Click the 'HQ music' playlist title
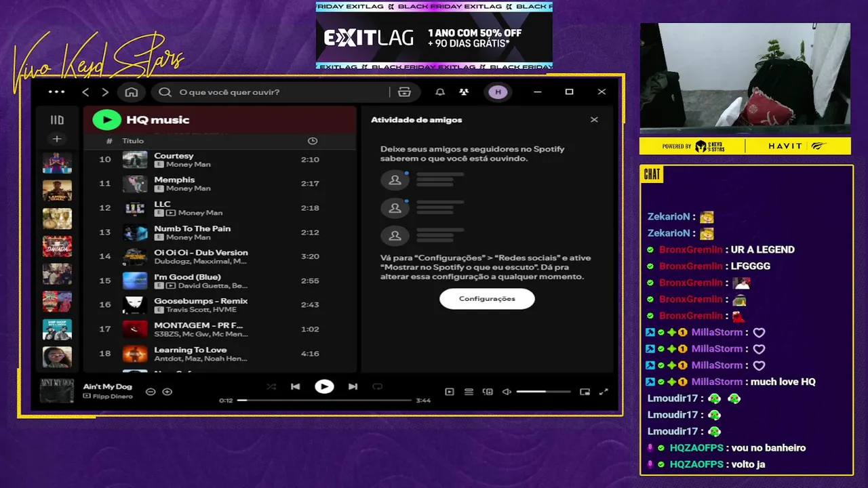 (158, 120)
